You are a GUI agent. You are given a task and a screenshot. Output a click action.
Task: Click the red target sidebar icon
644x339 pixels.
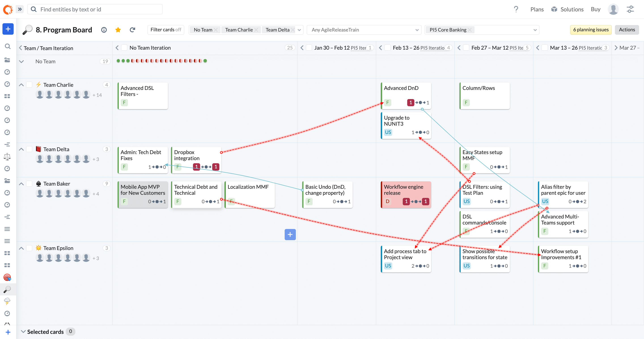[x=7, y=277]
